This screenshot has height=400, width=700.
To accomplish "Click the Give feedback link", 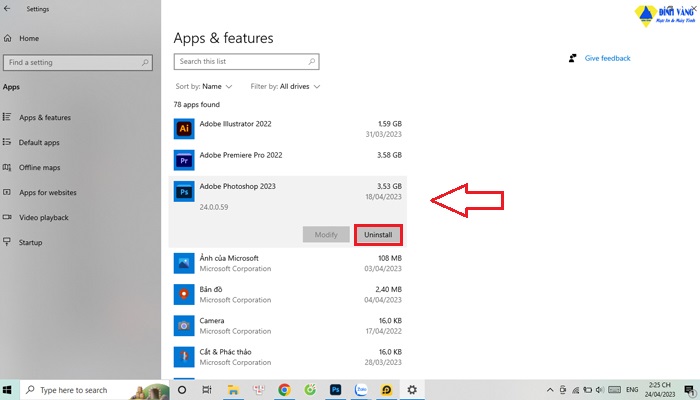I will [x=607, y=58].
